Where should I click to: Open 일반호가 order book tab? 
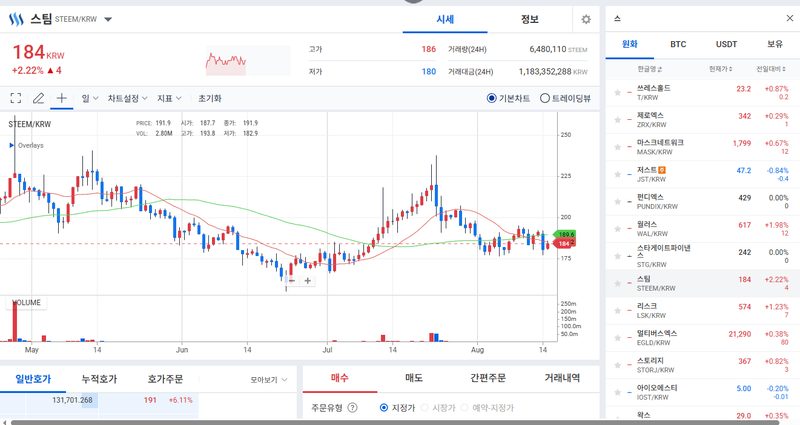point(33,379)
